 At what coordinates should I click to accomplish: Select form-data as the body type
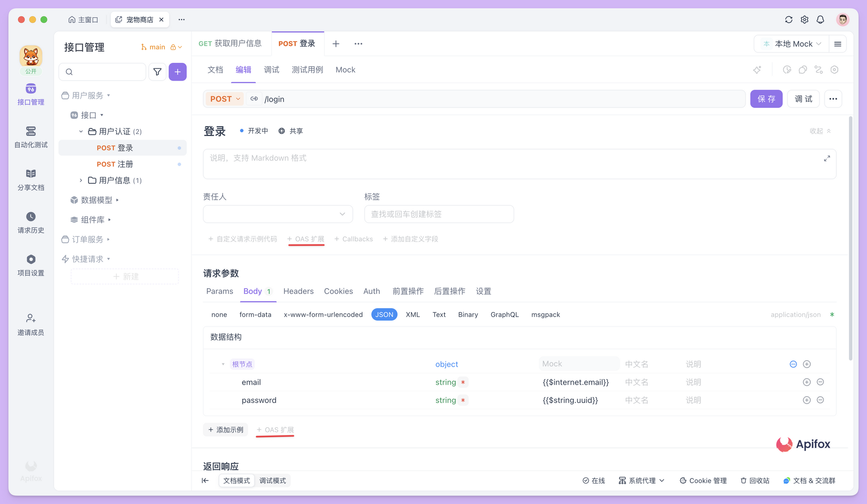click(x=256, y=314)
